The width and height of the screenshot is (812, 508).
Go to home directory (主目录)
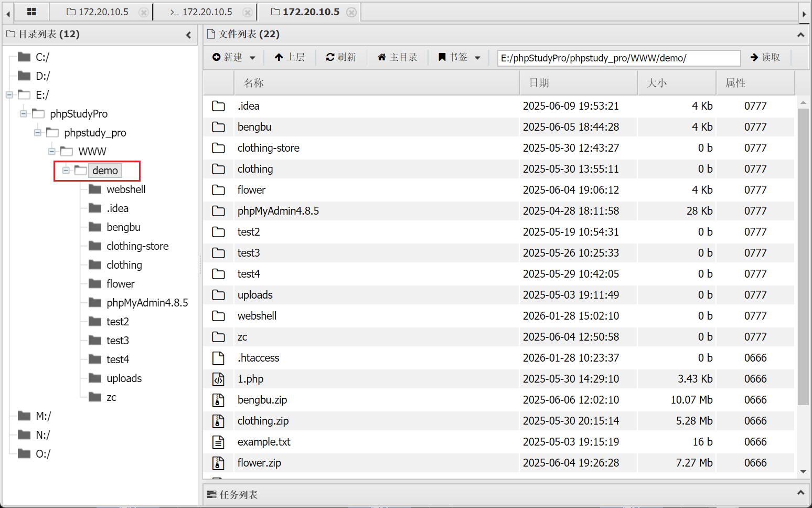coord(398,57)
